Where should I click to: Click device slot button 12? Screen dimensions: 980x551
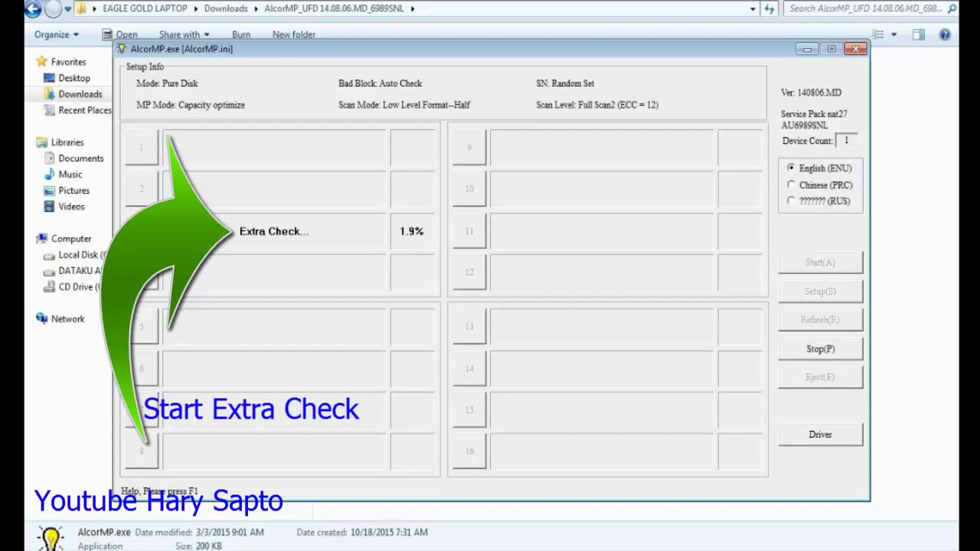pyautogui.click(x=469, y=272)
